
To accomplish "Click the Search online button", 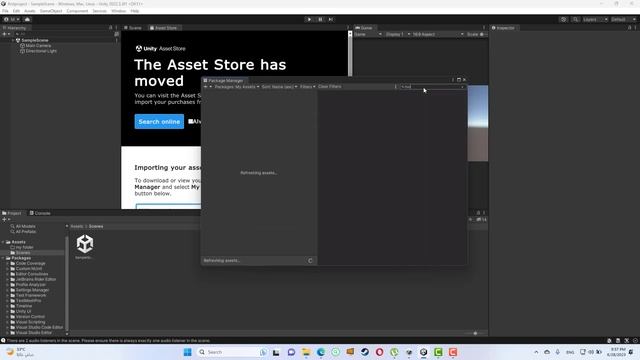I will point(159,122).
